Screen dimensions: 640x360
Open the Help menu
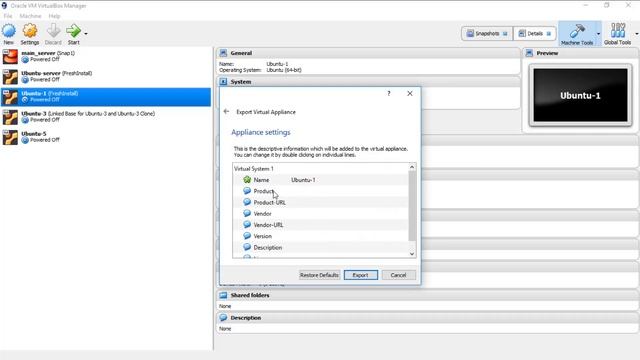point(54,16)
